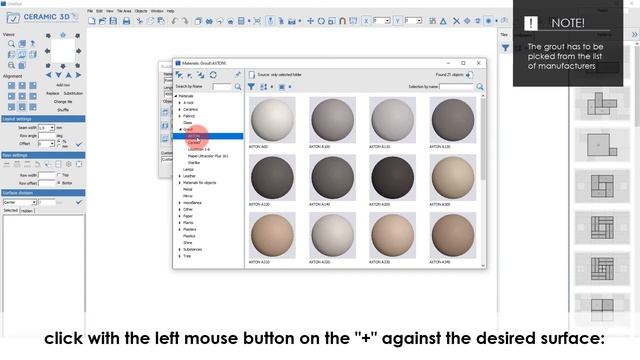
Task: Click the pin icon in Materials dialog
Action: (x=238, y=75)
